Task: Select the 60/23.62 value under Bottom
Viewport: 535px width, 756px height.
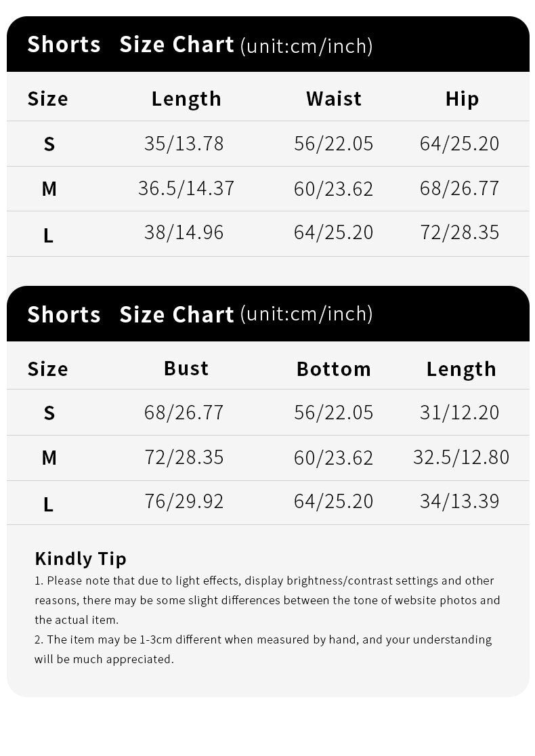Action: (x=333, y=457)
